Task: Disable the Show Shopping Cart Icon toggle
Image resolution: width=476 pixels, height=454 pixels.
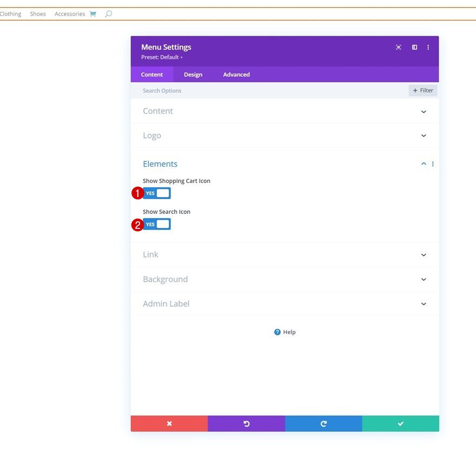Action: pos(156,193)
